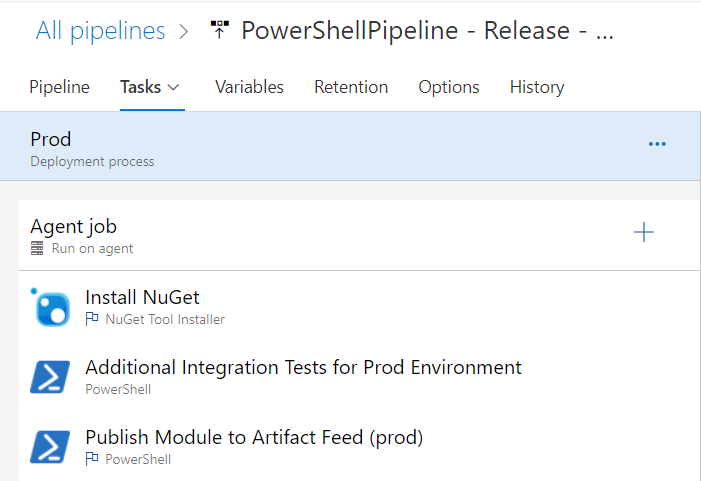Click the flag icon beside Publish Module's PowerShell label
The image size is (701, 481).
pos(92,459)
